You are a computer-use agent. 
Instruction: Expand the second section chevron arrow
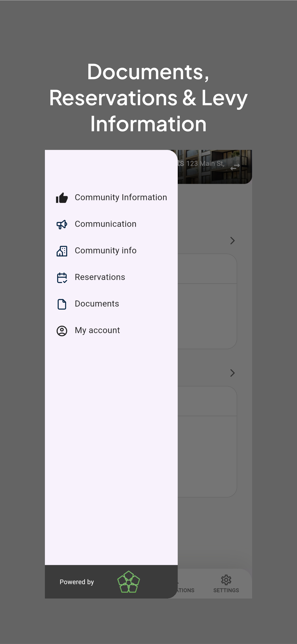(232, 373)
